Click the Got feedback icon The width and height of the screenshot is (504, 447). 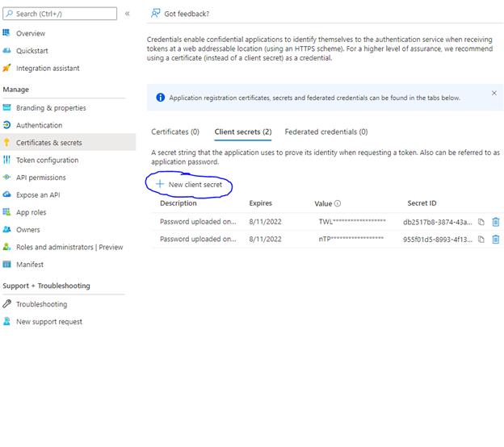tap(155, 14)
